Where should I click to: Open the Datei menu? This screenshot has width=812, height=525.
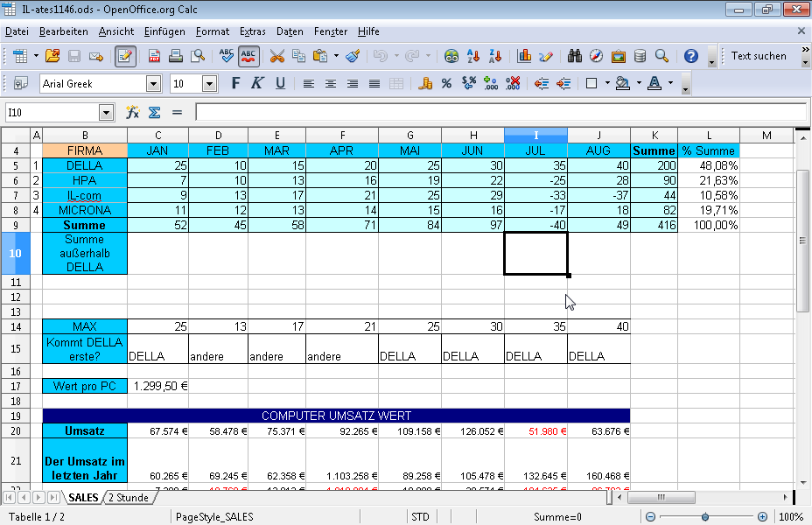[17, 31]
